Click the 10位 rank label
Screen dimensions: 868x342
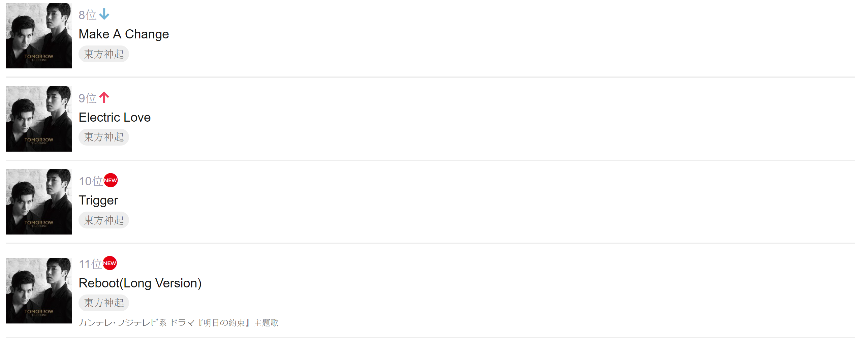coord(90,181)
